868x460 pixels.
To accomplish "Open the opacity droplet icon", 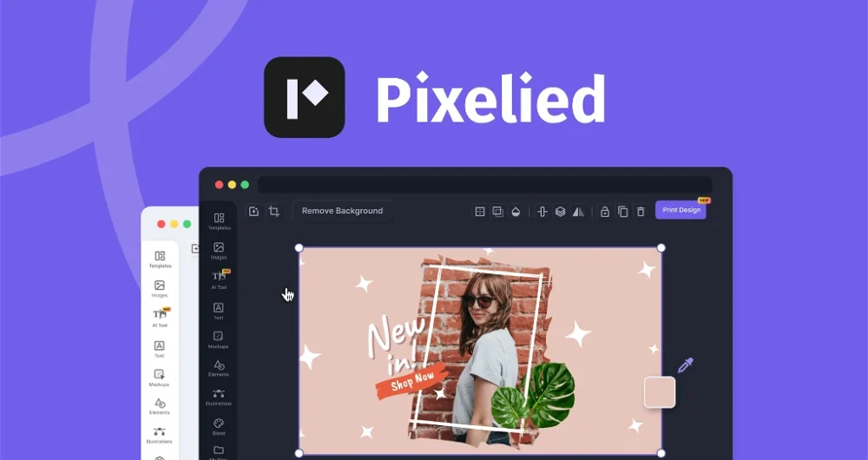I will tap(516, 212).
